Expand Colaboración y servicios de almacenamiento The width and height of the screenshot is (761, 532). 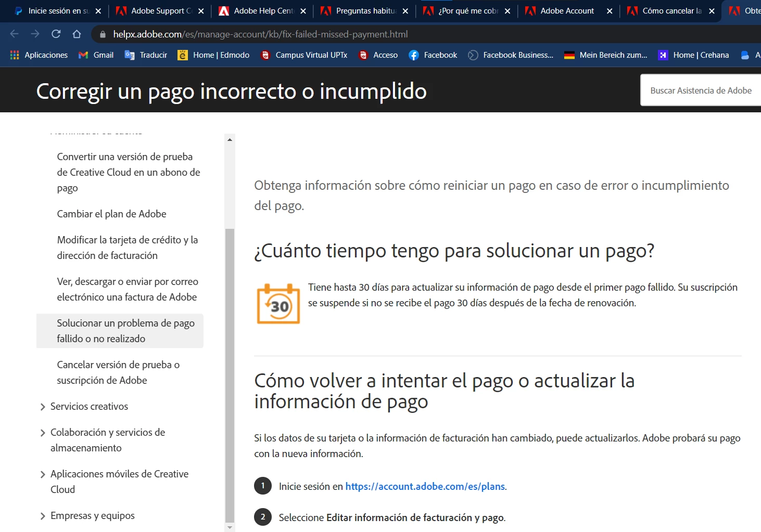(43, 433)
